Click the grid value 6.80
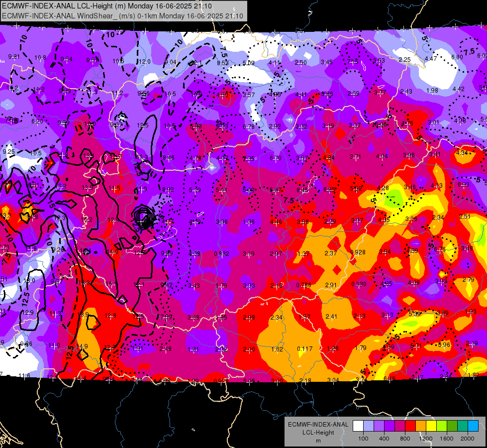The height and width of the screenshot is (448, 487). pyautogui.click(x=457, y=57)
